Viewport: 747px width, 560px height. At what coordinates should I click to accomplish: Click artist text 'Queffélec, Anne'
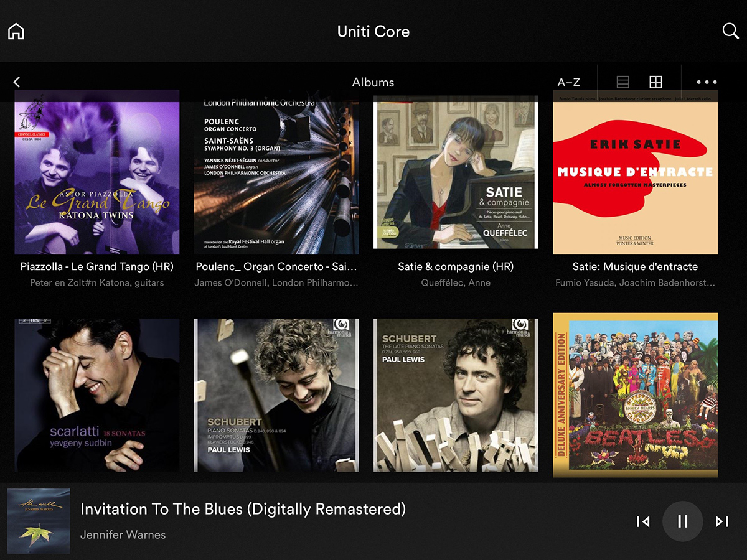coord(456,282)
